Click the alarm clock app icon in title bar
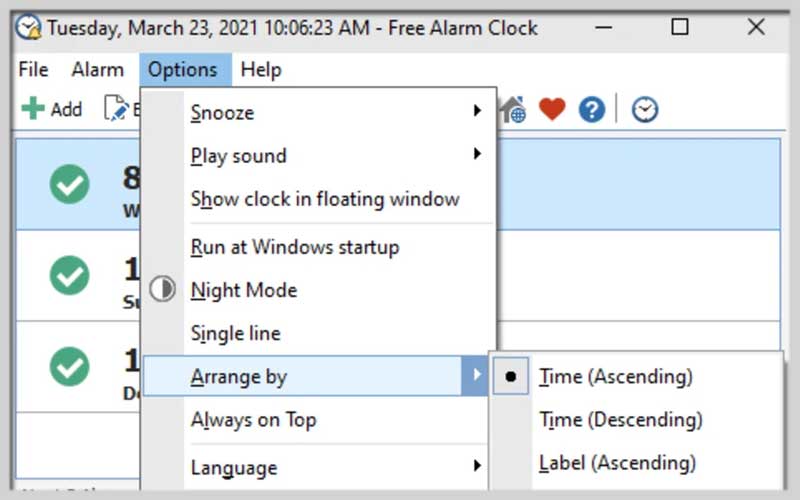Viewport: 800px width, 500px height. (x=28, y=27)
